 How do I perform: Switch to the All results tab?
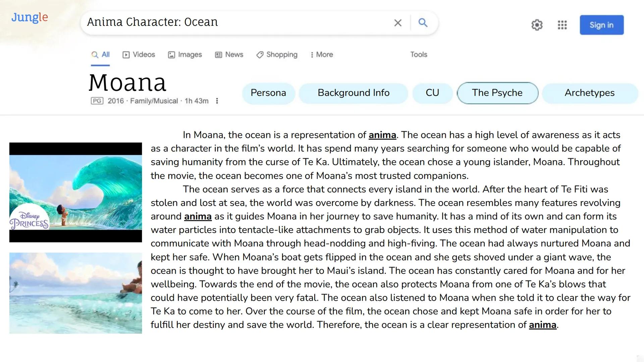coord(100,54)
